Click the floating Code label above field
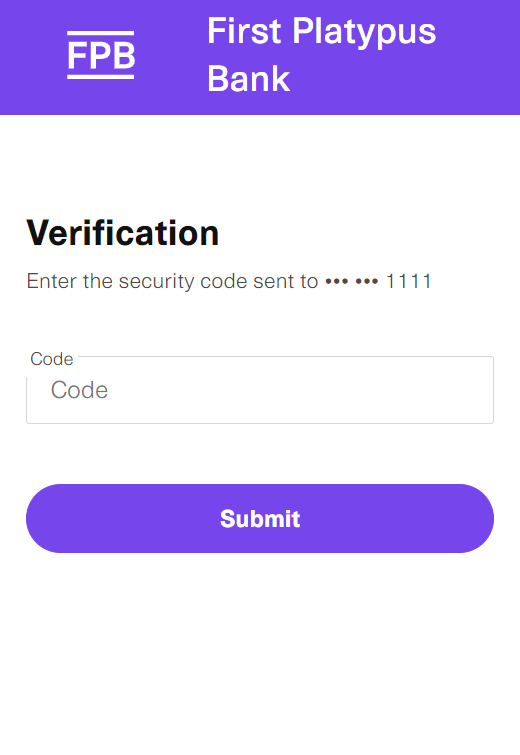The width and height of the screenshot is (520, 755). (x=52, y=359)
